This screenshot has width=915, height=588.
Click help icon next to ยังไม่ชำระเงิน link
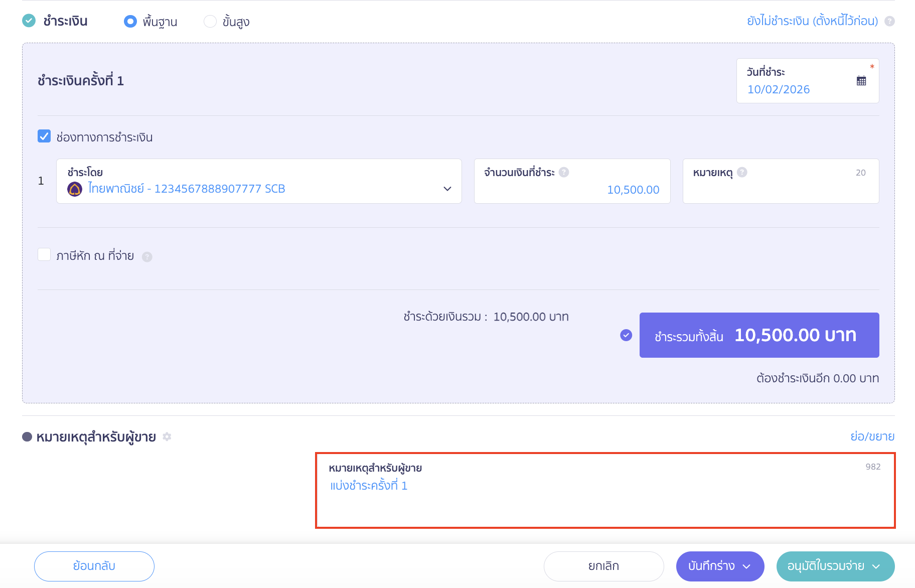(889, 21)
